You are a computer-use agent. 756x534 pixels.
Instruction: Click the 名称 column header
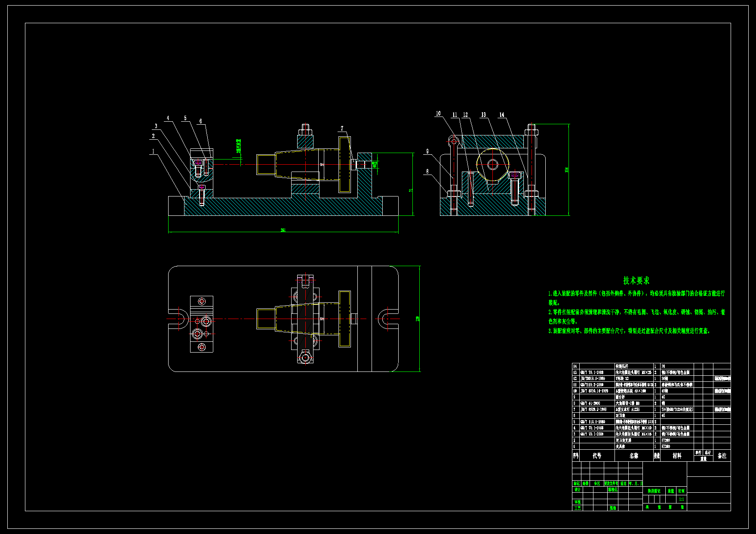(634, 456)
